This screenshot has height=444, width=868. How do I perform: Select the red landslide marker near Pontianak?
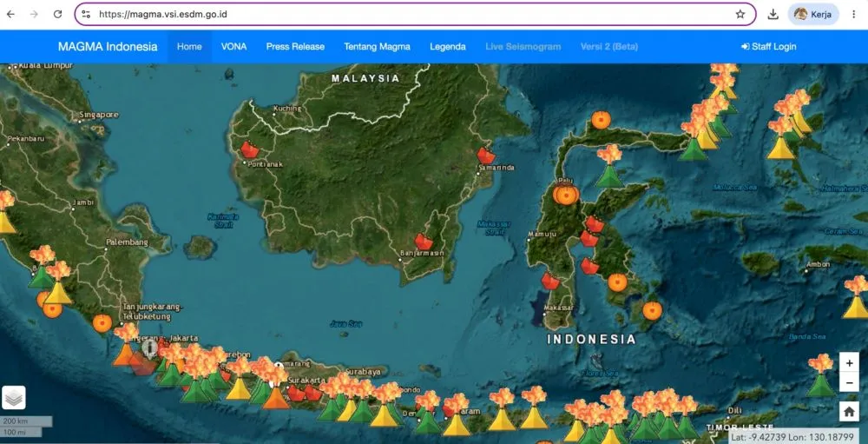pos(250,149)
